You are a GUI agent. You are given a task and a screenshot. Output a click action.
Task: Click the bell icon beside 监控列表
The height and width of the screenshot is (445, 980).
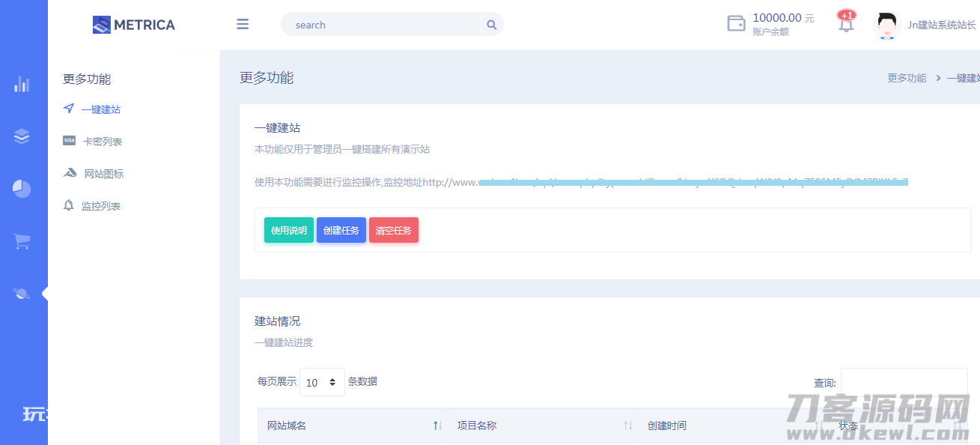tap(69, 205)
